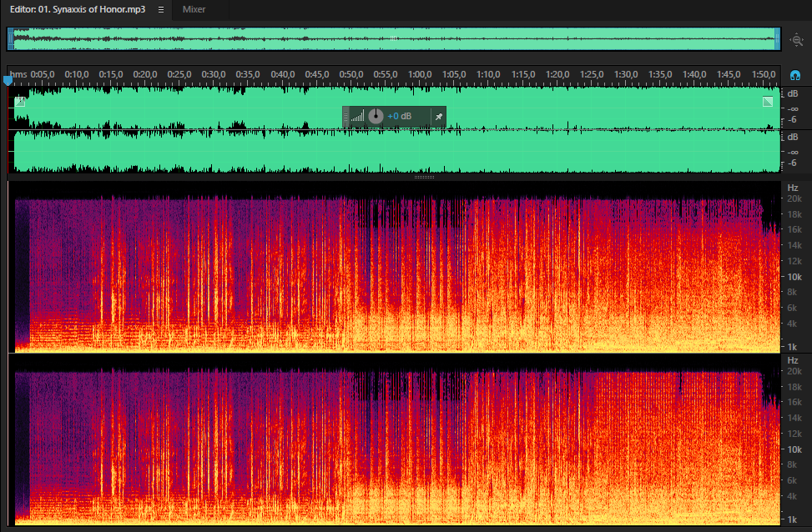
Task: Click the overview navigator right edge handle
Action: [777, 39]
